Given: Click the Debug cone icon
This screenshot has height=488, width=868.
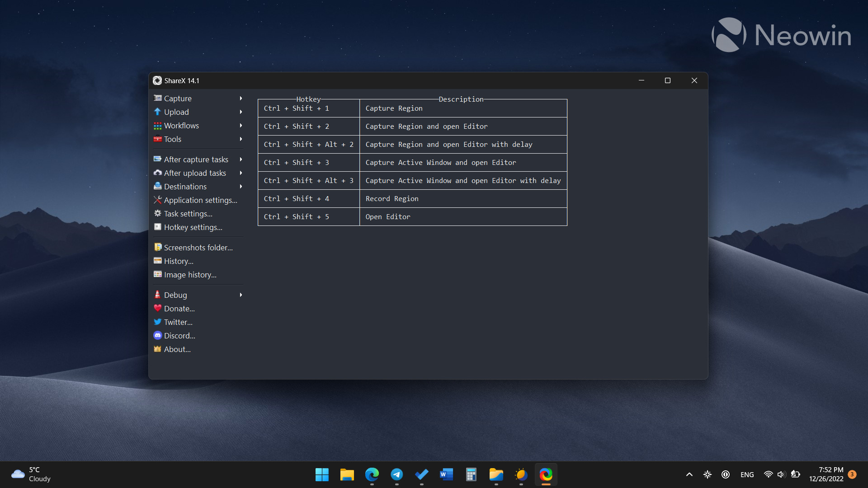Looking at the screenshot, I should pos(157,295).
